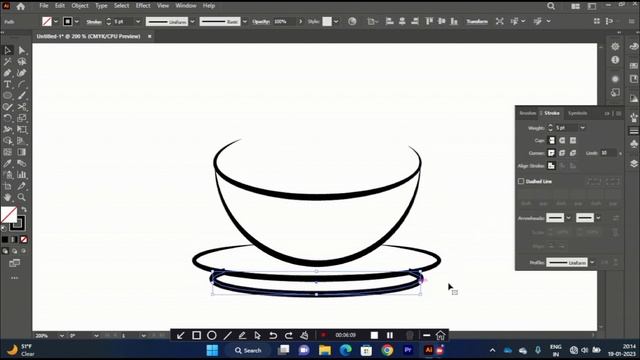Open Chrome from the Windows taskbar
Image resolution: width=640 pixels, height=360 pixels.
point(387,350)
